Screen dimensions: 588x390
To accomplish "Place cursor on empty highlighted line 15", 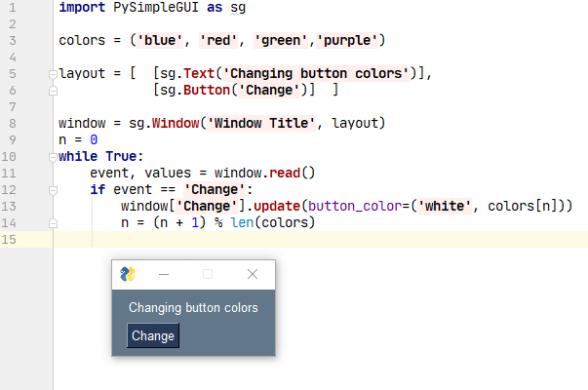I will (x=321, y=239).
